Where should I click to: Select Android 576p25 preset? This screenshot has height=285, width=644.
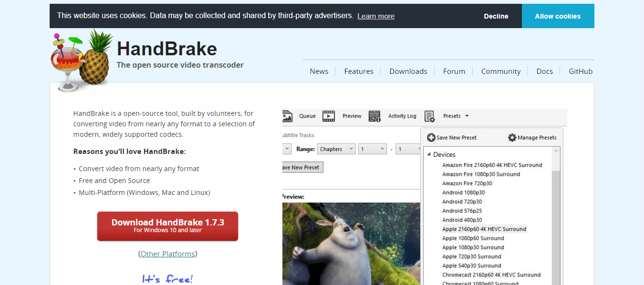462,211
